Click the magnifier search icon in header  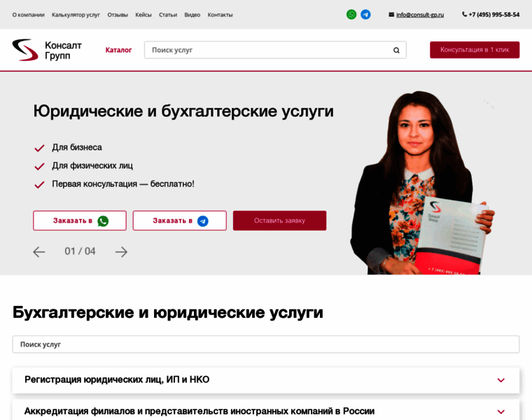(396, 50)
